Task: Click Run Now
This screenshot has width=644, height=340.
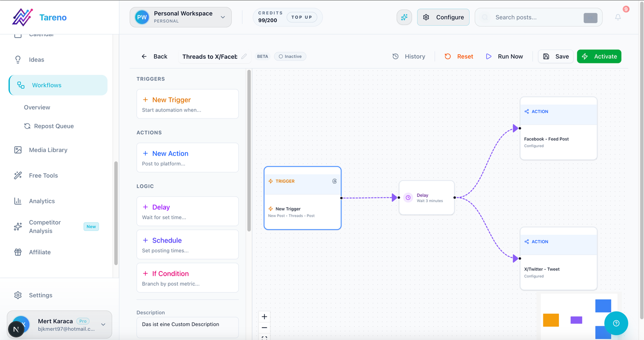Action: [x=504, y=57]
